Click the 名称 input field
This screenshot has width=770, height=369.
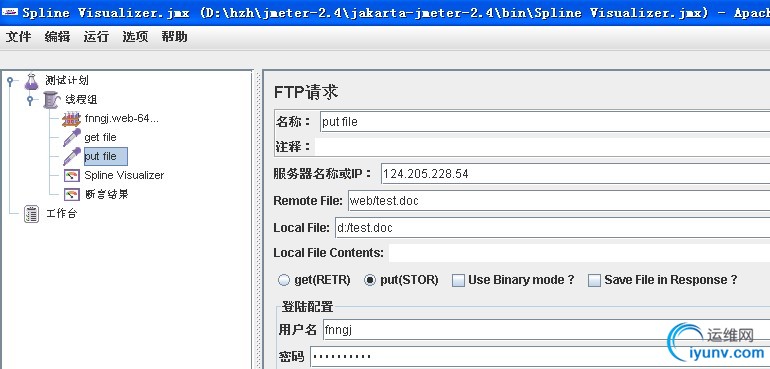pos(545,122)
